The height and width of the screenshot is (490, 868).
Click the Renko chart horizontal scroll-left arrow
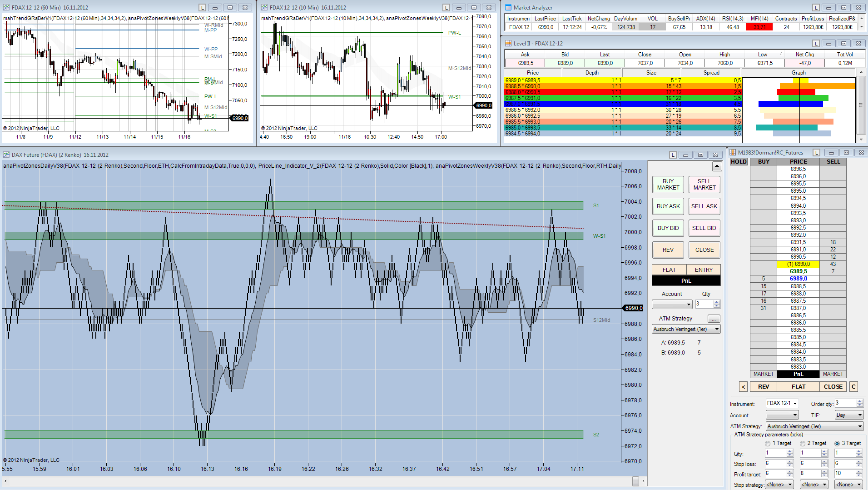coord(5,481)
